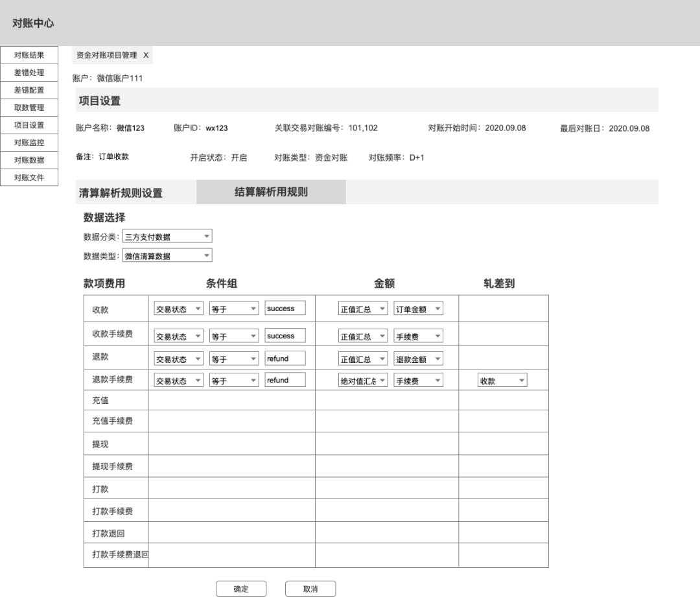The height and width of the screenshot is (597, 700).
Task: Click the success input field for 收款
Action: pyautogui.click(x=285, y=308)
